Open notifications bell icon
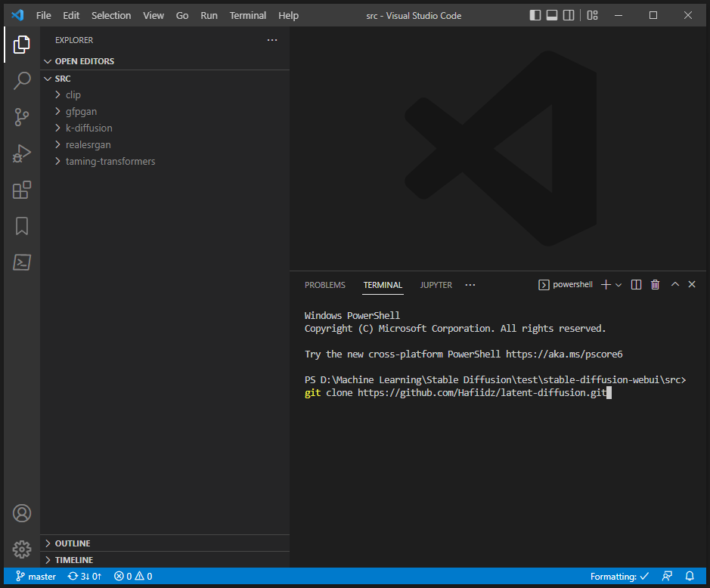This screenshot has height=588, width=710. pos(689,576)
